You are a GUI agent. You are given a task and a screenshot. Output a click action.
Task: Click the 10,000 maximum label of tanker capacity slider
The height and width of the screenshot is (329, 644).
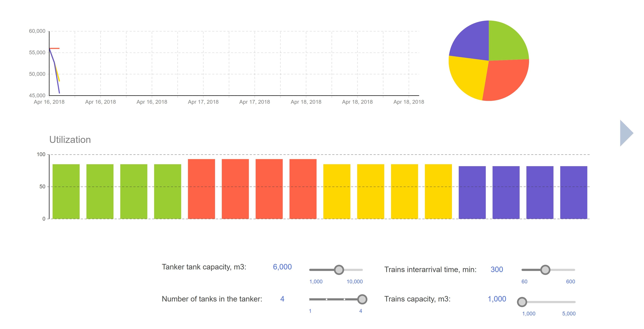coord(354,281)
